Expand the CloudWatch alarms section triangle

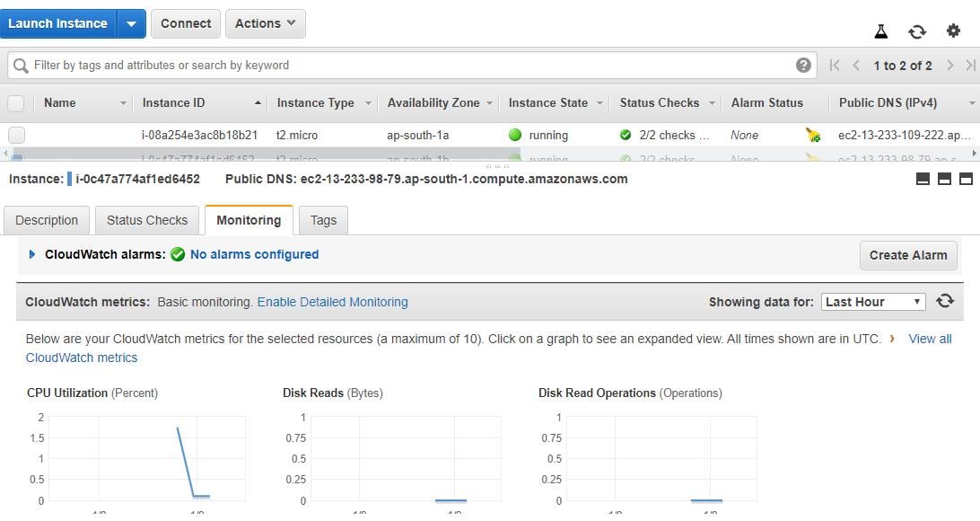tap(32, 254)
